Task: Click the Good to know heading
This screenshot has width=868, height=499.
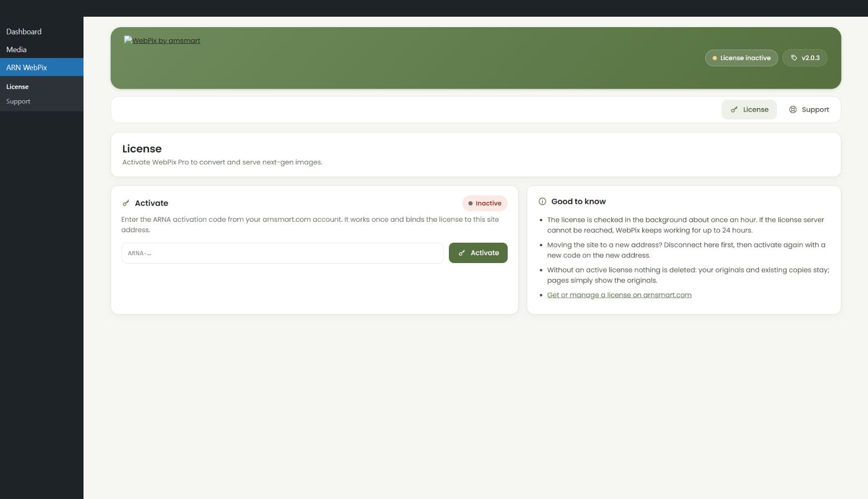Action: coord(578,201)
